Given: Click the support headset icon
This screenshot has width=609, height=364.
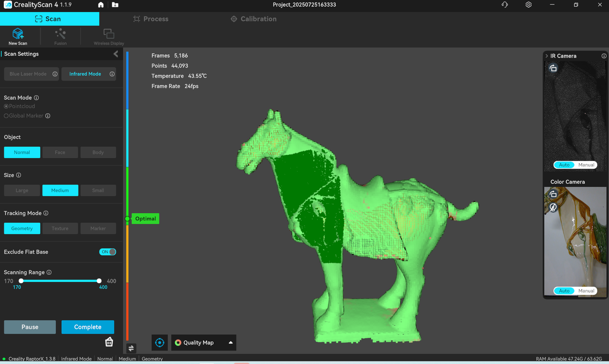Looking at the screenshot, I should click(505, 5).
